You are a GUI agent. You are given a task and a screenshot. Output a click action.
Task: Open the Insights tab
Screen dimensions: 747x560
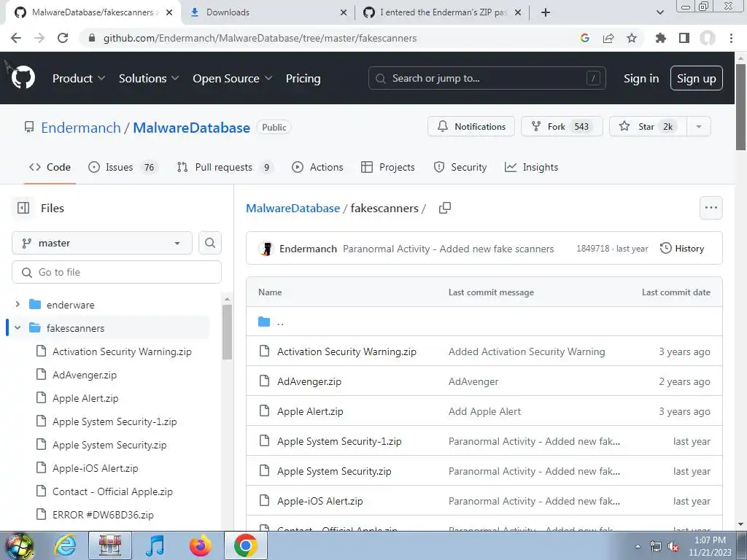(x=531, y=167)
